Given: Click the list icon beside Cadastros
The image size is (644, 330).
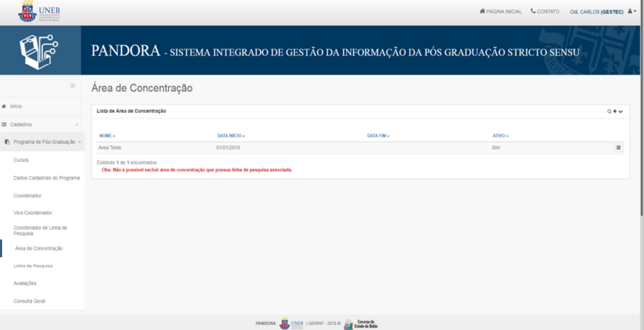Looking at the screenshot, I should click(x=4, y=124).
